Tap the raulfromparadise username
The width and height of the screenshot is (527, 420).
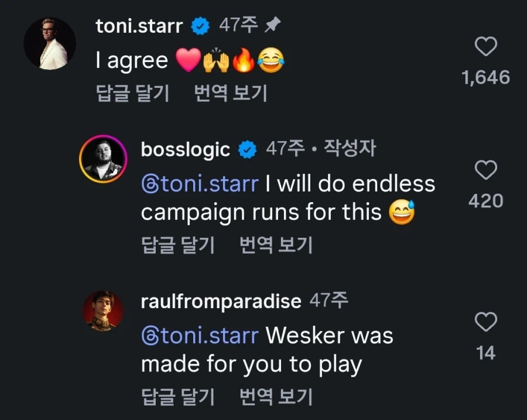[221, 302]
